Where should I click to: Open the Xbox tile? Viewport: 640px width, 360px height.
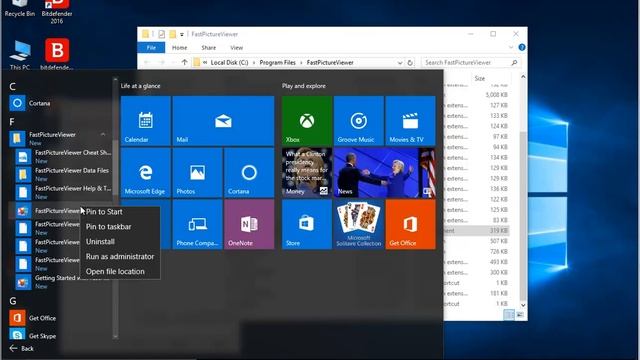point(307,121)
